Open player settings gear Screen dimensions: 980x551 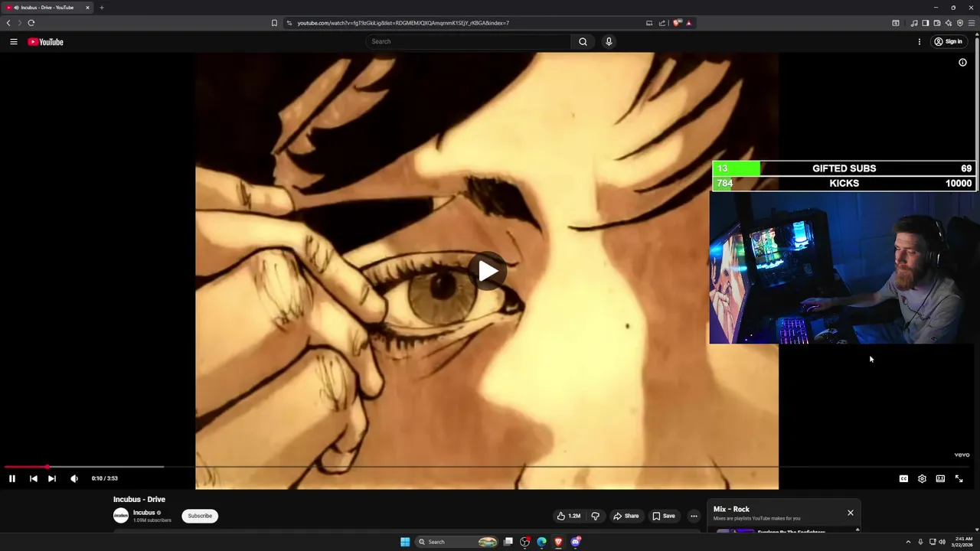(x=922, y=478)
